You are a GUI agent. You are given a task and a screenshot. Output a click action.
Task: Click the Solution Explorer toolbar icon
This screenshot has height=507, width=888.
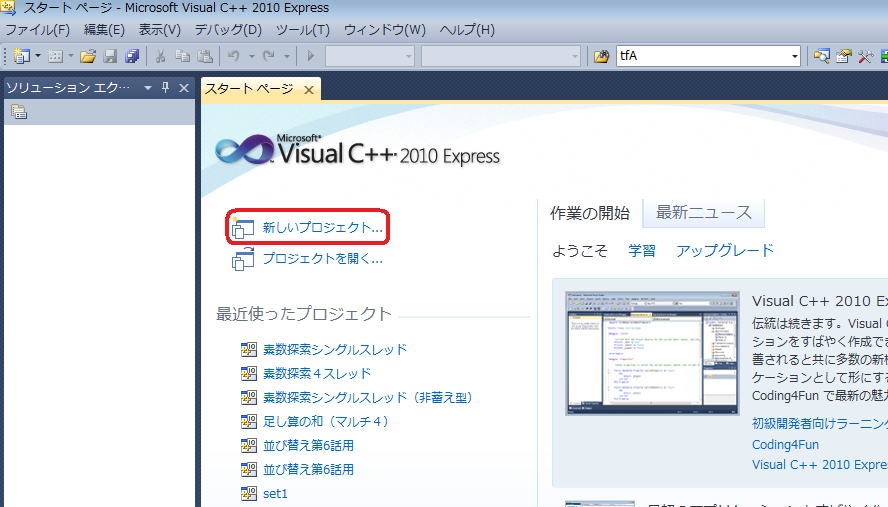pos(821,56)
